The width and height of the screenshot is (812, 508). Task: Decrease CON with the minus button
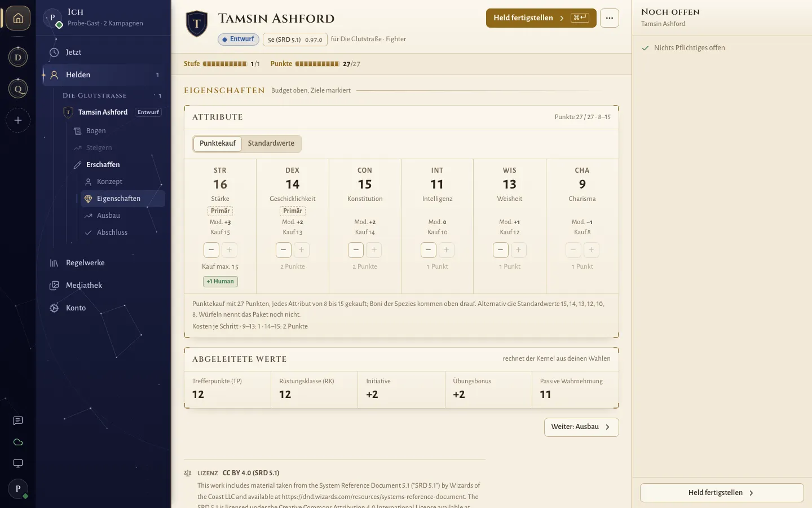tap(356, 250)
